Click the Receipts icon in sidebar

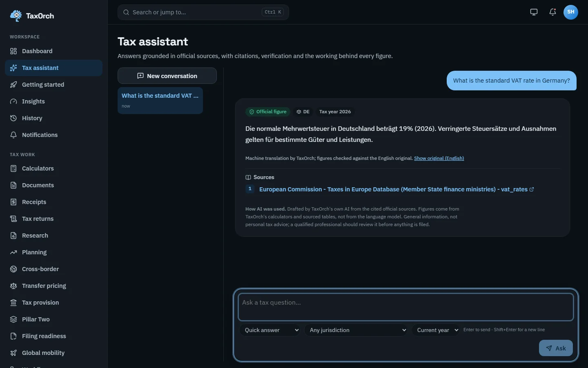click(13, 202)
